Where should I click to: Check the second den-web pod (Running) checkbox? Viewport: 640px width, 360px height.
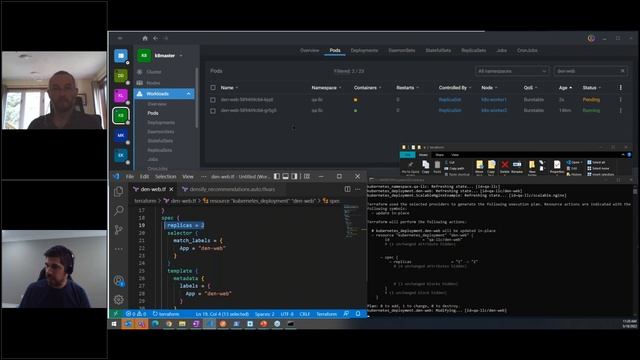pyautogui.click(x=213, y=111)
